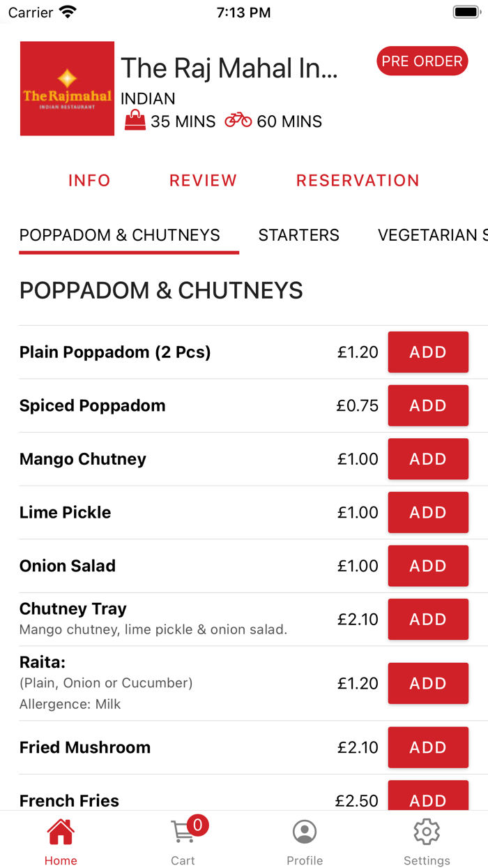Switch to the Starters category tab

coord(298,235)
